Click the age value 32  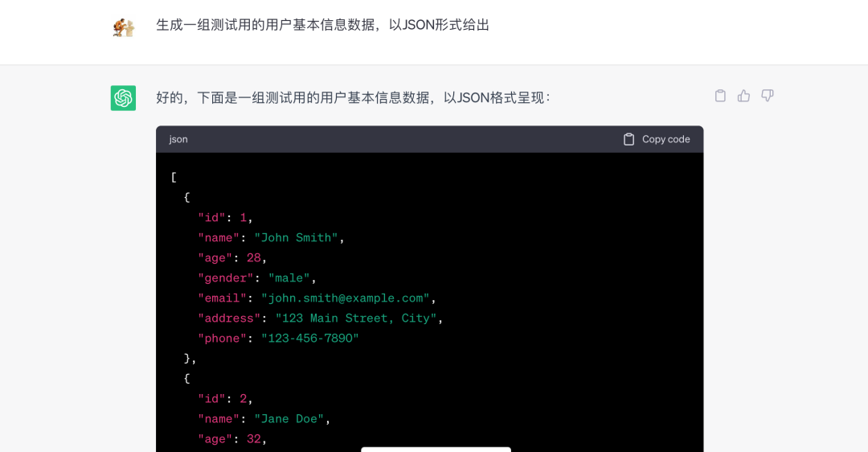pyautogui.click(x=253, y=438)
